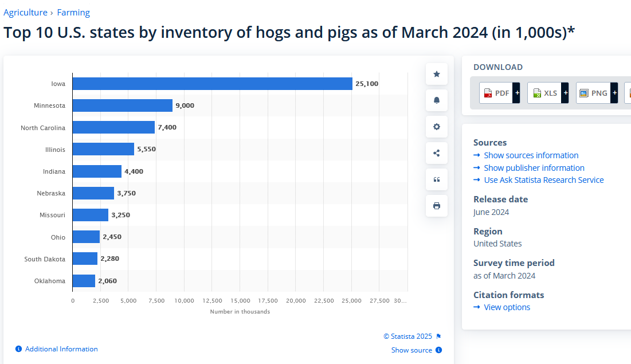Click the share icon
Image resolution: width=631 pixels, height=364 pixels.
pos(437,153)
